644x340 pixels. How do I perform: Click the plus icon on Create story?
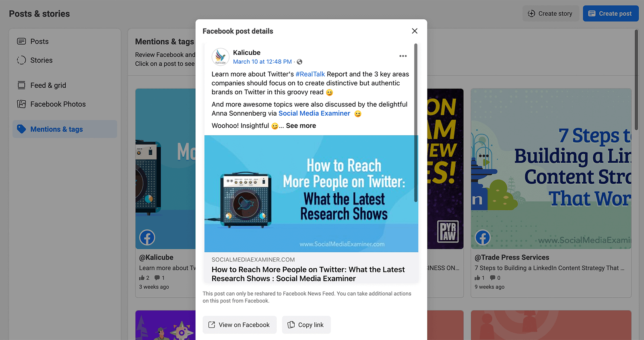531,13
